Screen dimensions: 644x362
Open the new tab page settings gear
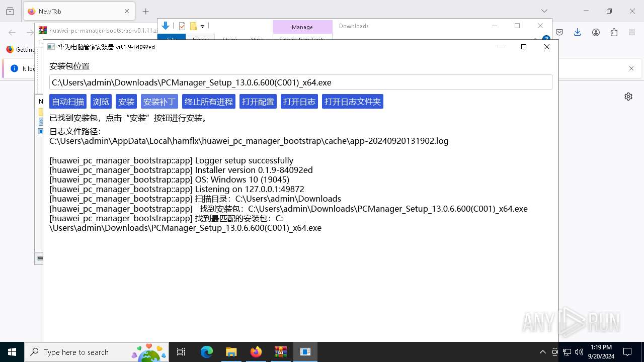coord(628,97)
